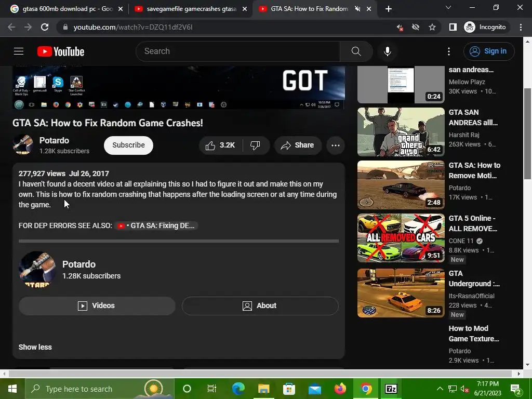Launch Microsoft Edge from taskbar
Image resolution: width=532 pixels, height=399 pixels.
pyautogui.click(x=238, y=389)
